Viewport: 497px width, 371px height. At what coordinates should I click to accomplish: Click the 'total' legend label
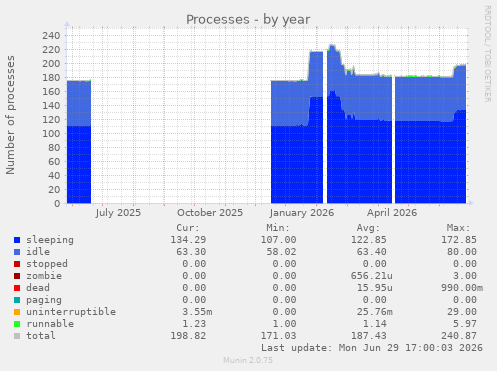(x=41, y=336)
